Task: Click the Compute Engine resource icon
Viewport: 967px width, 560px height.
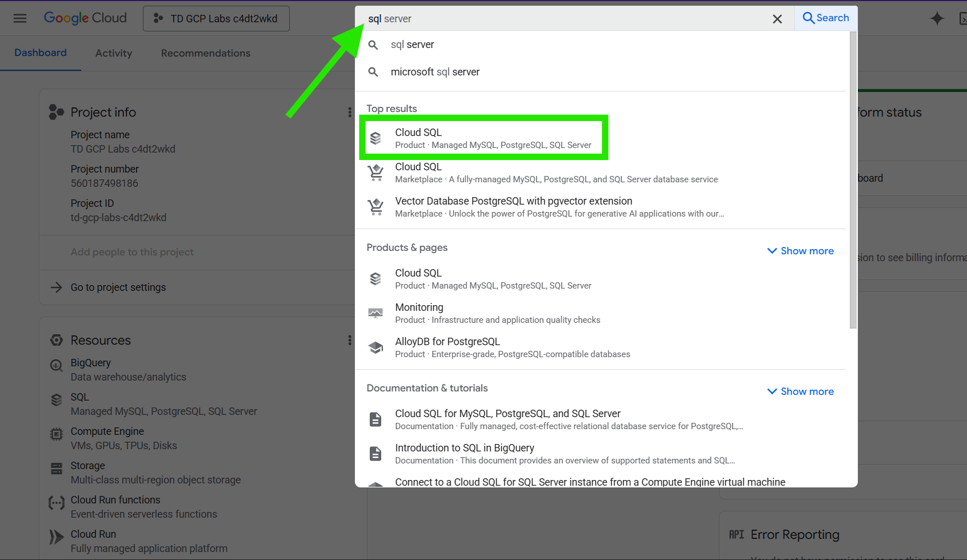Action: 57,434
